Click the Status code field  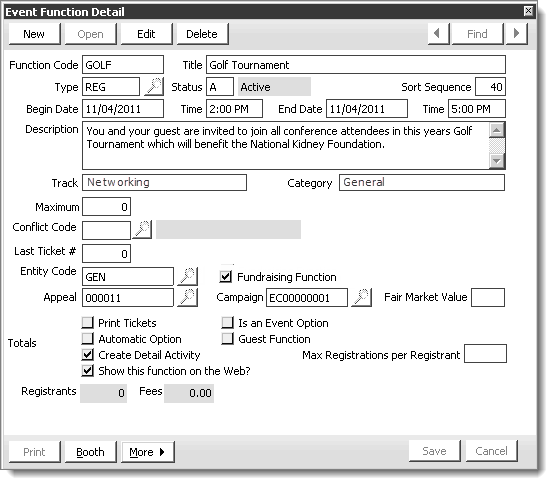point(220,87)
